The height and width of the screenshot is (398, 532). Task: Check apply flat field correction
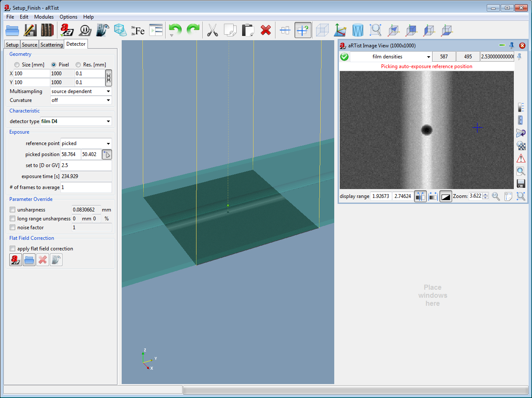(x=13, y=249)
